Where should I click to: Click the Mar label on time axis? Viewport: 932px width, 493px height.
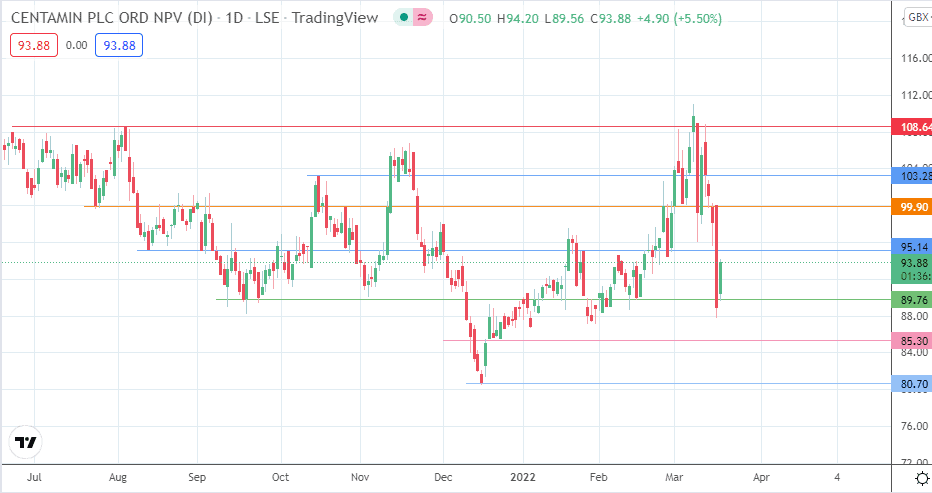(674, 477)
